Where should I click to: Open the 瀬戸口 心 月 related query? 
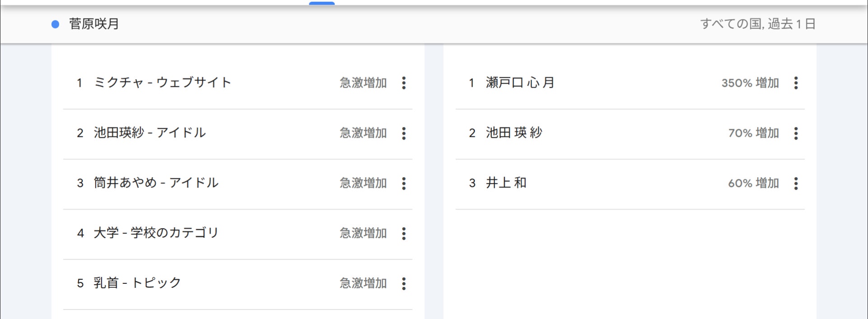[520, 83]
